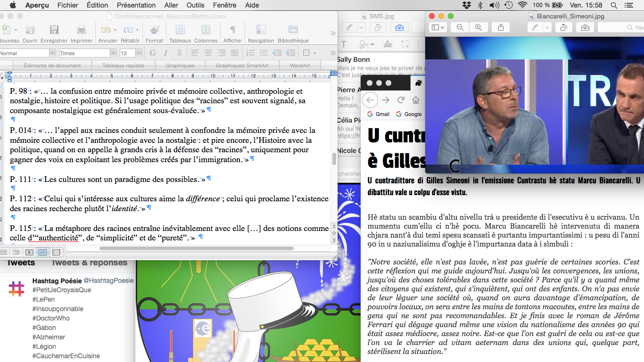Open the Format paintbrush tool
Viewport: 644px width, 362px height.
tap(154, 30)
